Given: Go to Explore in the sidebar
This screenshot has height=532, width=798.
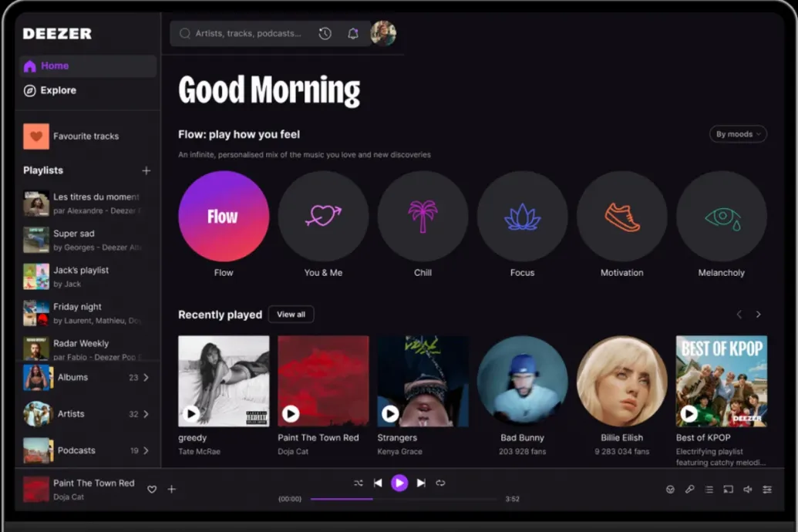Looking at the screenshot, I should [58, 90].
